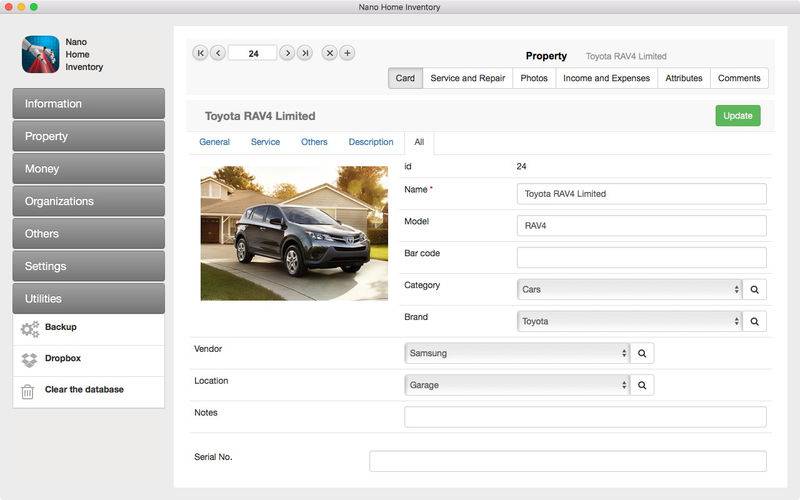The height and width of the screenshot is (500, 800).
Task: Open the Brand dropdown showing Toyota
Action: coord(630,321)
